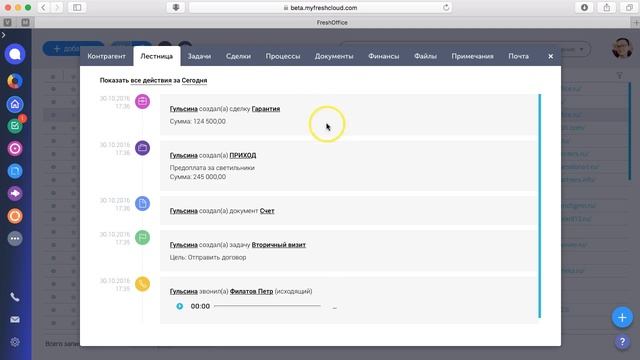Screen dimensions: 640x360
Task: Open the orange circle sidebar icon
Action: click(15, 216)
